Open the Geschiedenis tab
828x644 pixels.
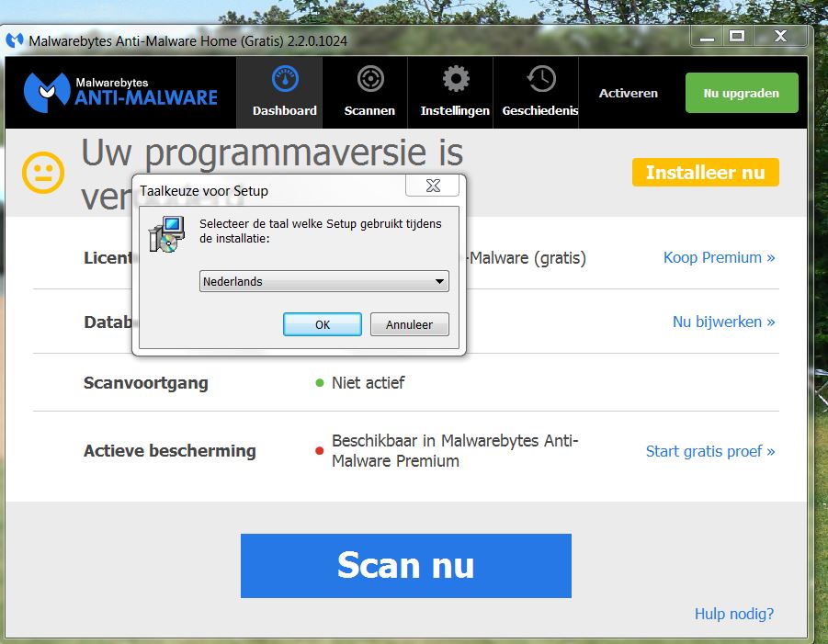click(x=536, y=93)
